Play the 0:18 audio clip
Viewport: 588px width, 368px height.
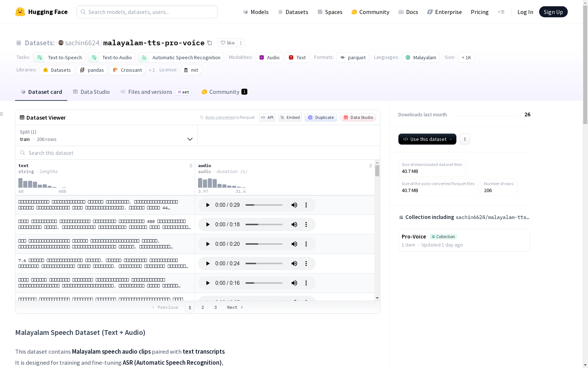(x=208, y=224)
